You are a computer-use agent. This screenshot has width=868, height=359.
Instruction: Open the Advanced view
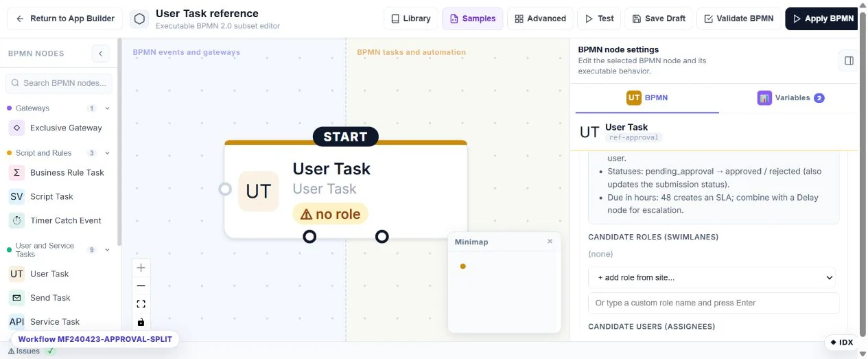(x=540, y=19)
